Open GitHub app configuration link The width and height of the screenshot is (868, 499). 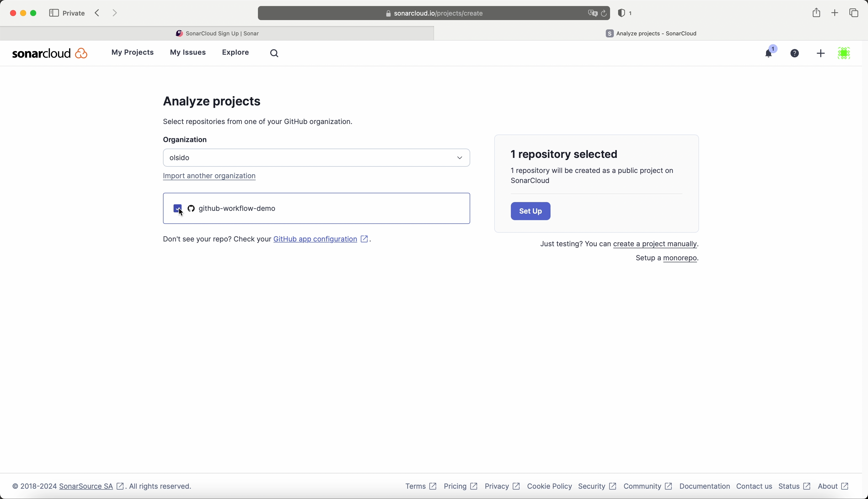[x=315, y=239]
